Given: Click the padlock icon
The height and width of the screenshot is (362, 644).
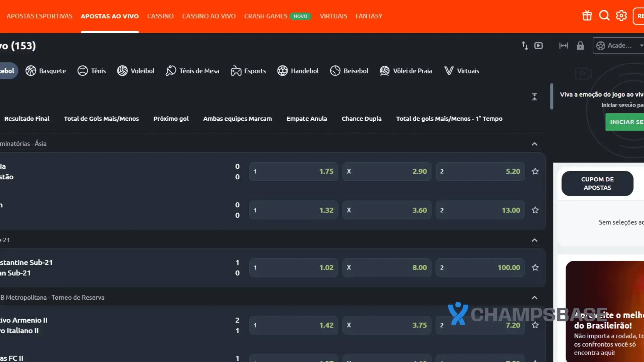Looking at the screenshot, I should pos(580,46).
